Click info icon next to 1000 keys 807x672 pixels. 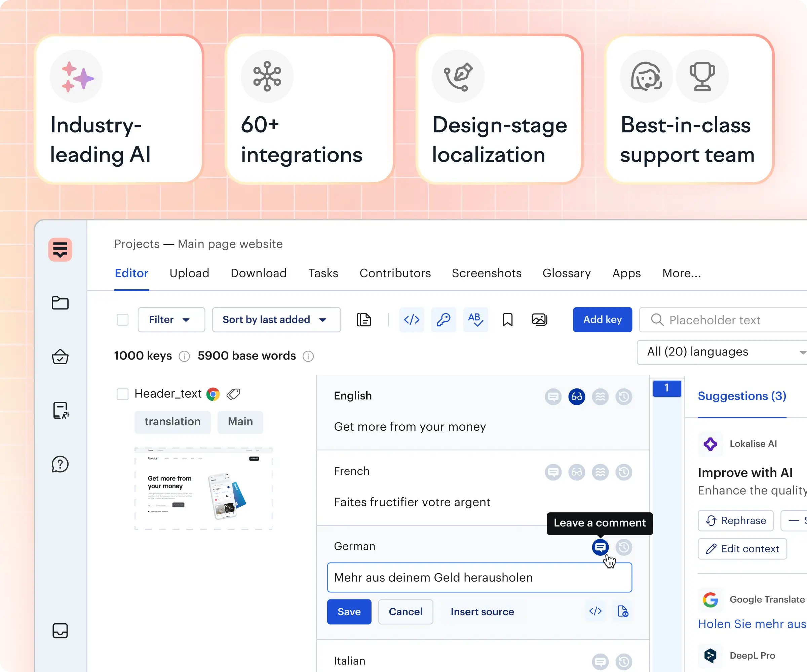tap(185, 356)
